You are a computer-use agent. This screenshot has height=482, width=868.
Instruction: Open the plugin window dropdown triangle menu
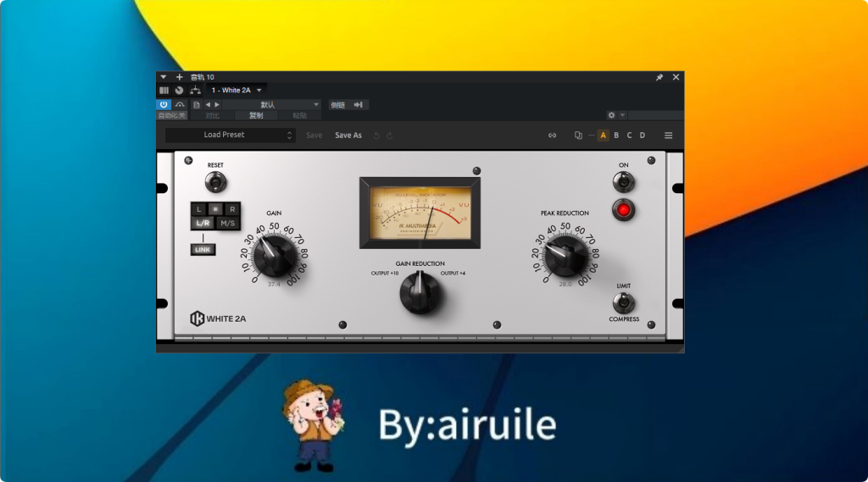(x=164, y=77)
